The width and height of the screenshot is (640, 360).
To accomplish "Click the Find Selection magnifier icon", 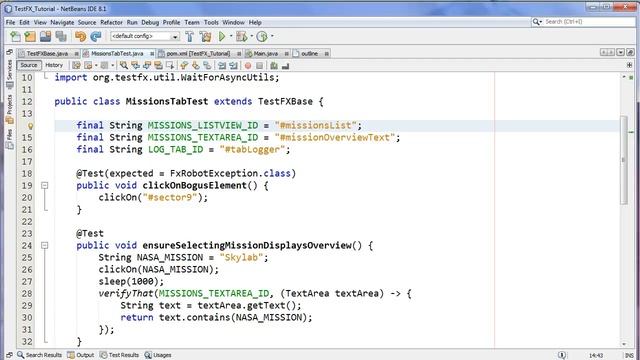I will tap(124, 65).
